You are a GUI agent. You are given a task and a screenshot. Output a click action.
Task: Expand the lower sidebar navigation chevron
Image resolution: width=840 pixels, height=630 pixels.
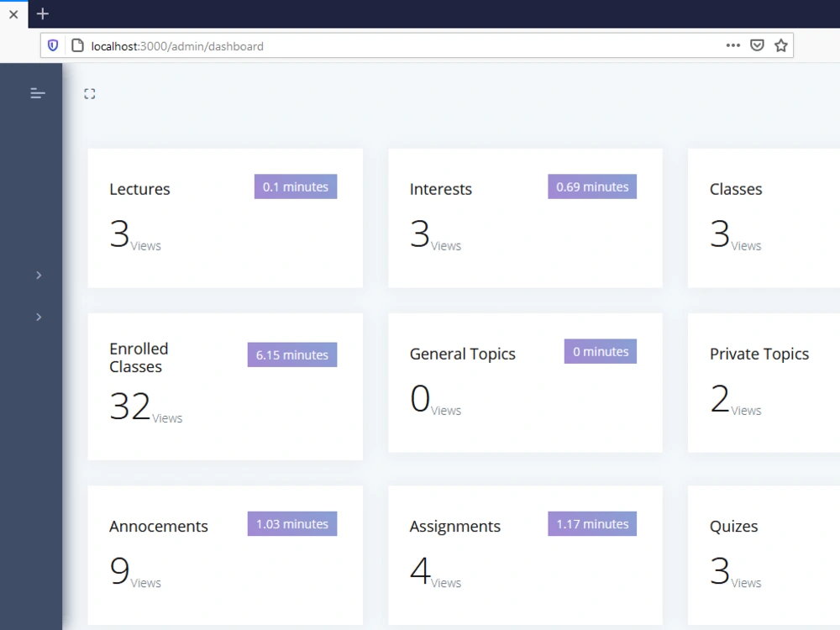coord(38,317)
